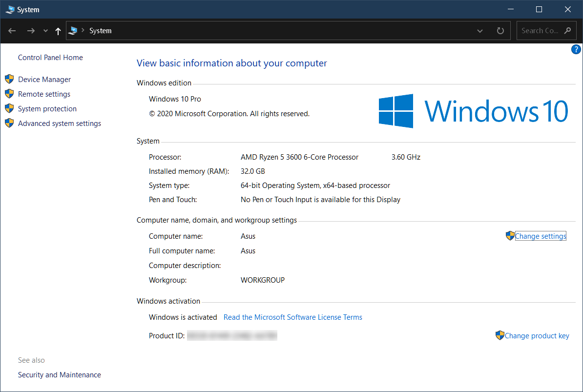
Task: Expand the recent locations dropdown arrow
Action: 45,31
